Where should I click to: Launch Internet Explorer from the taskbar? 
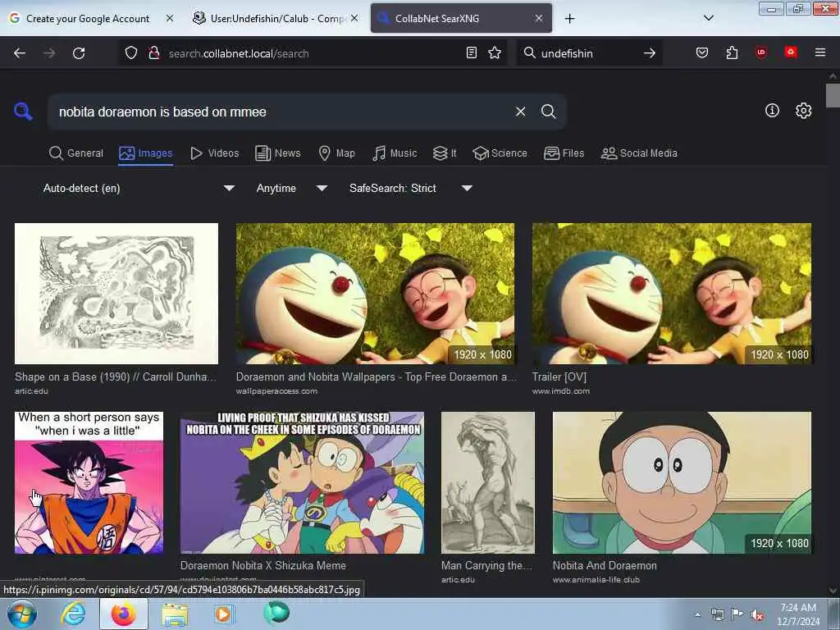[x=73, y=614]
